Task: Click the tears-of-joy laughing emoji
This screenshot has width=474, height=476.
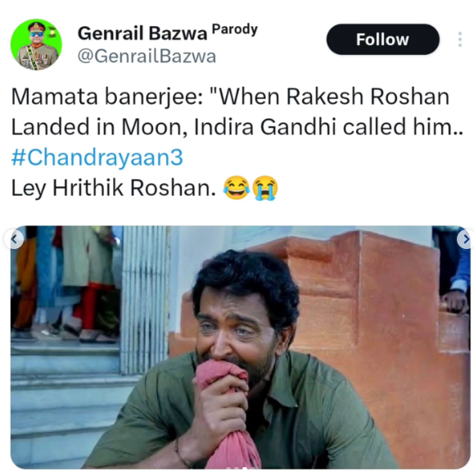Action: pos(237,188)
